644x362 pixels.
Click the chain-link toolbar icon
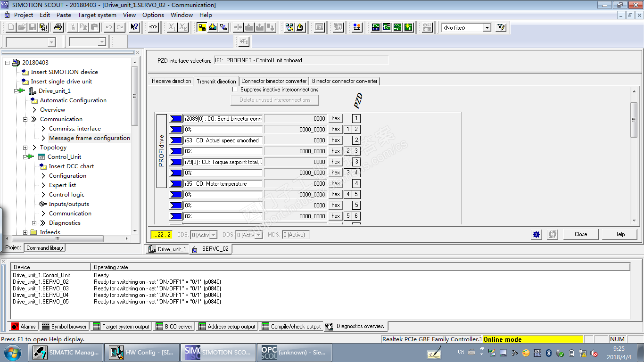[x=153, y=27]
